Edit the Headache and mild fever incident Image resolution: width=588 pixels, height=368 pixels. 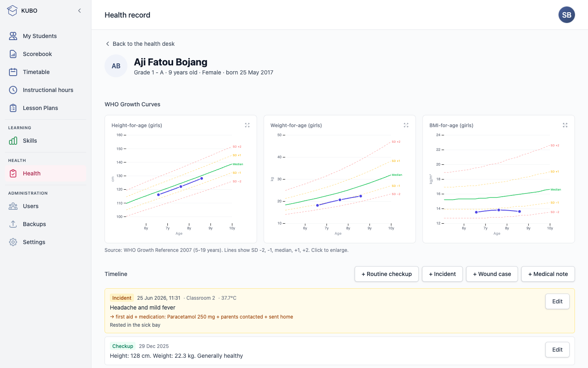[x=557, y=301]
